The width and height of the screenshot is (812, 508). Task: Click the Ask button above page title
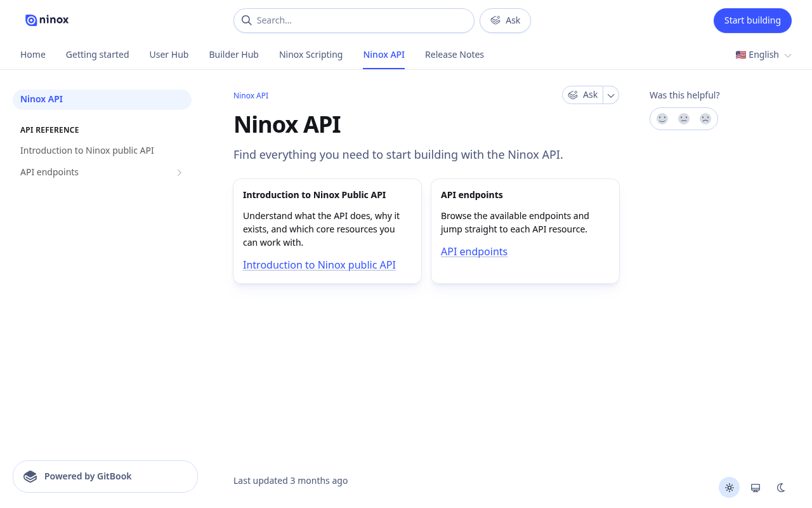point(583,95)
